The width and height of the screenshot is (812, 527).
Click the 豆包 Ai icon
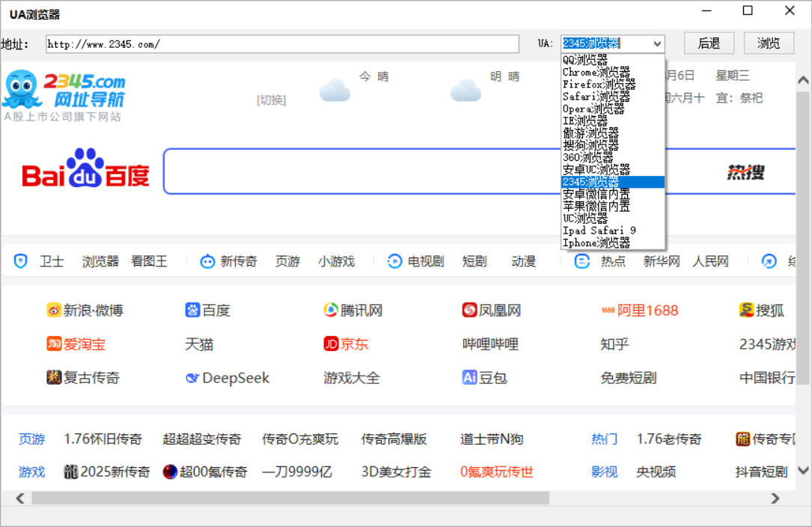click(470, 378)
